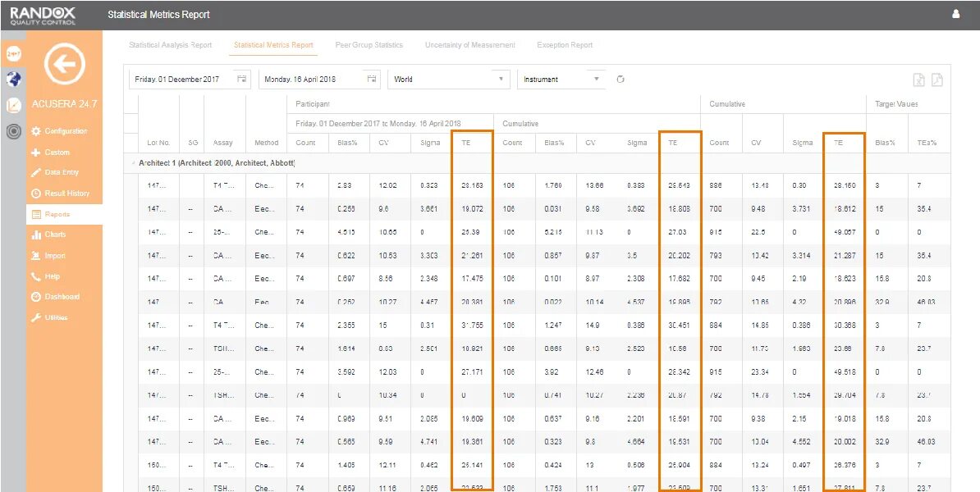Open the end date calendar picker
980x492 pixels.
(372, 80)
